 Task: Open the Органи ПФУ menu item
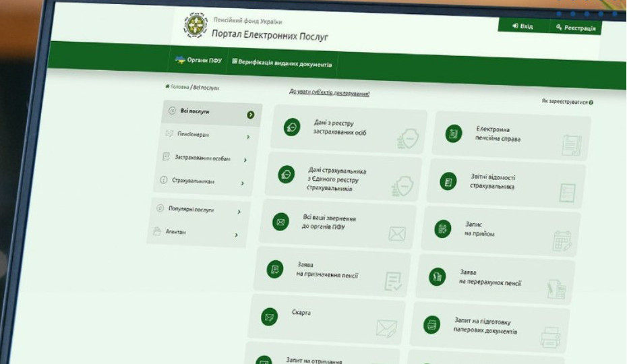198,60
